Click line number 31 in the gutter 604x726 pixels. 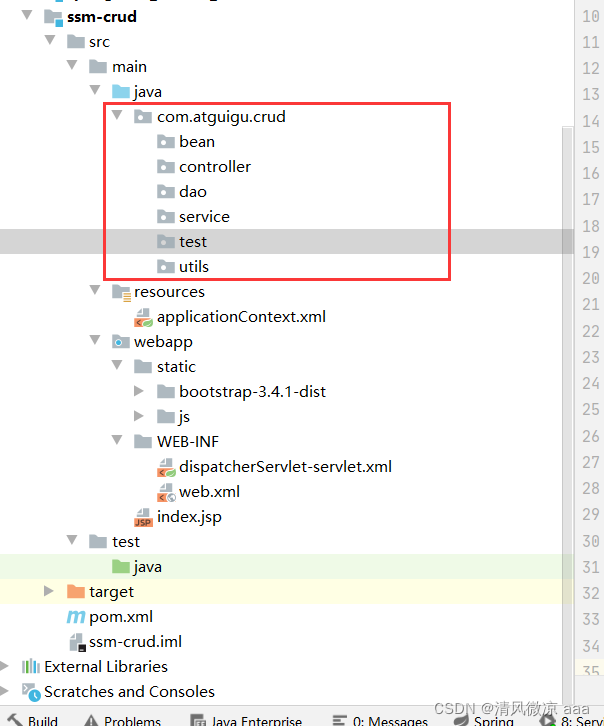click(591, 567)
